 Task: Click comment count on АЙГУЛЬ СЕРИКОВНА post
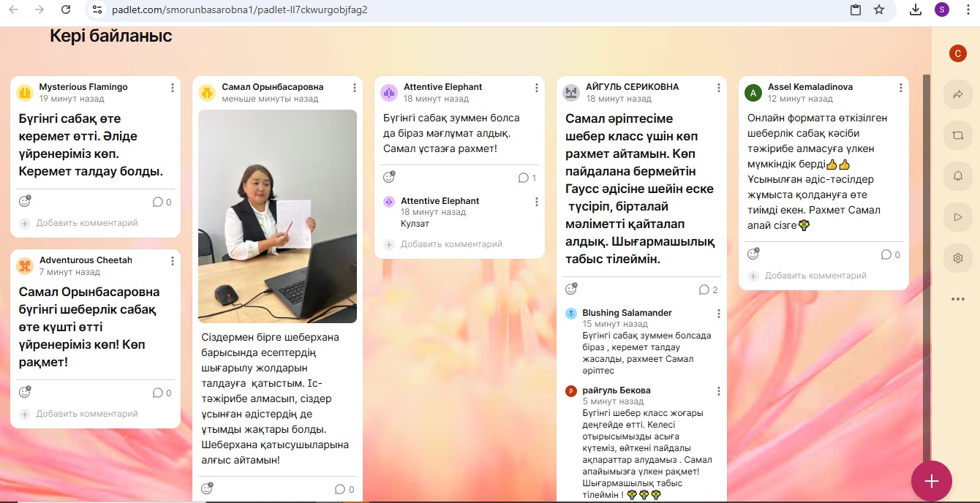(x=709, y=290)
